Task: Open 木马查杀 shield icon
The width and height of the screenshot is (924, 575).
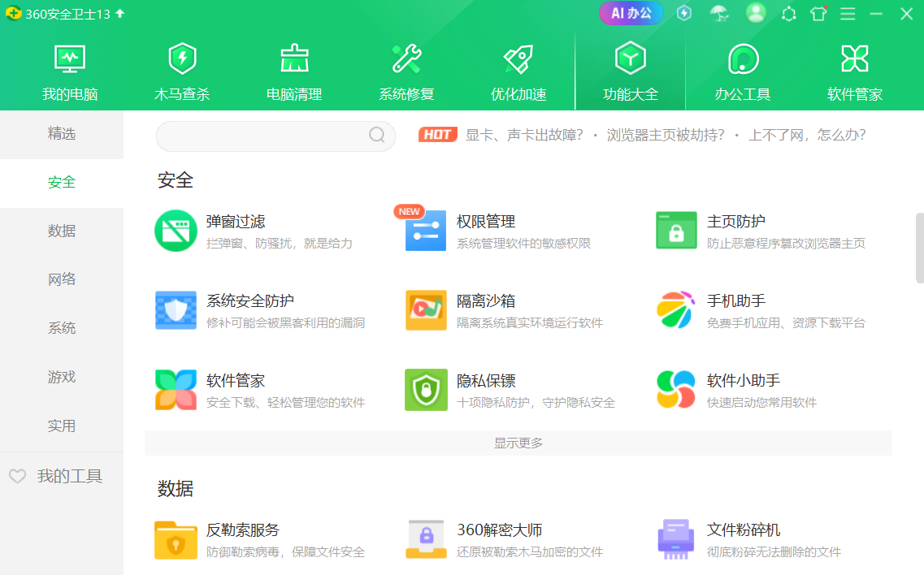Action: pos(182,58)
